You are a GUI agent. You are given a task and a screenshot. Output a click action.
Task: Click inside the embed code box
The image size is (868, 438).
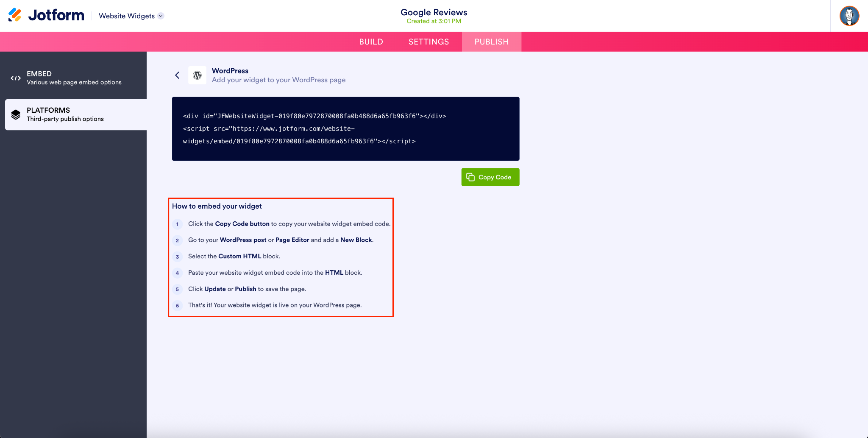click(x=345, y=128)
